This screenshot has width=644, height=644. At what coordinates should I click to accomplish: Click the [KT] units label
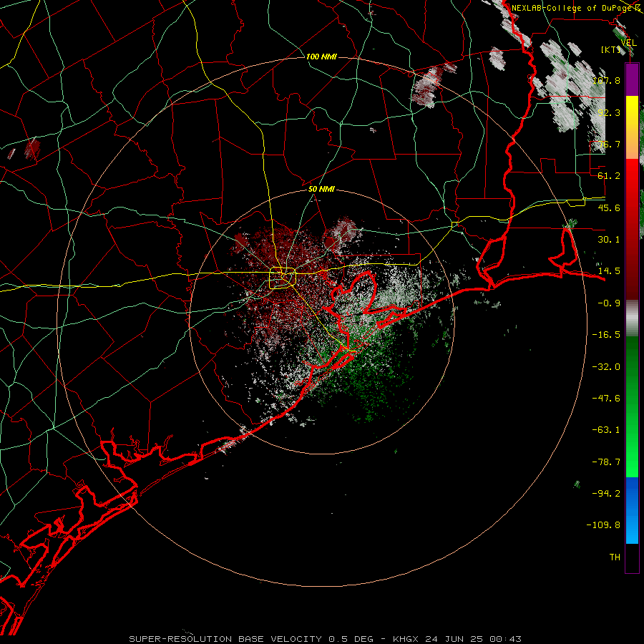[611, 49]
